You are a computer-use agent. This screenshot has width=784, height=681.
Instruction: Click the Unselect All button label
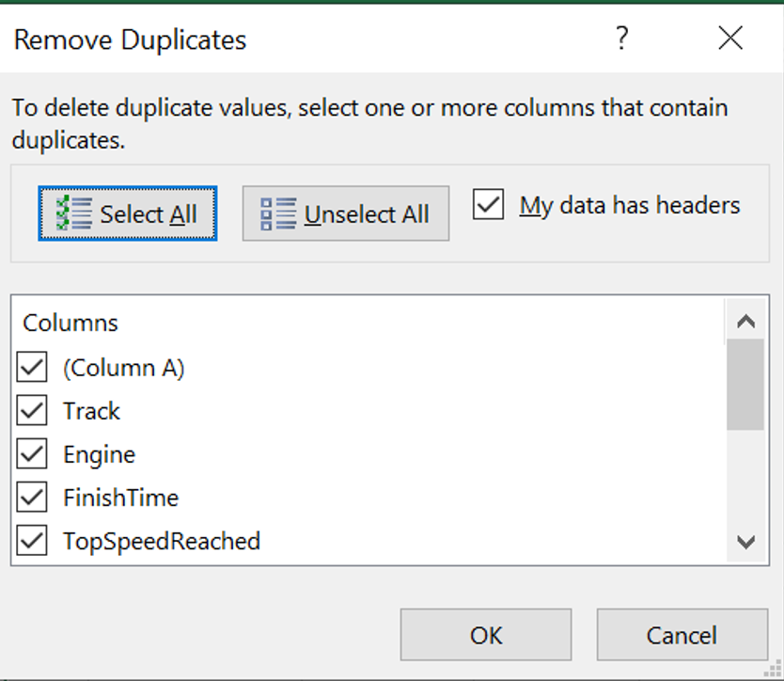(x=367, y=214)
